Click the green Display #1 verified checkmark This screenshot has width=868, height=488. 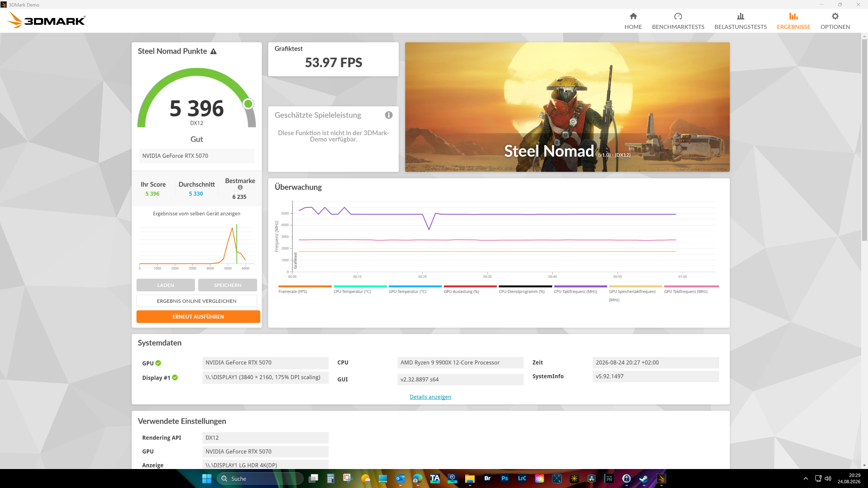175,378
